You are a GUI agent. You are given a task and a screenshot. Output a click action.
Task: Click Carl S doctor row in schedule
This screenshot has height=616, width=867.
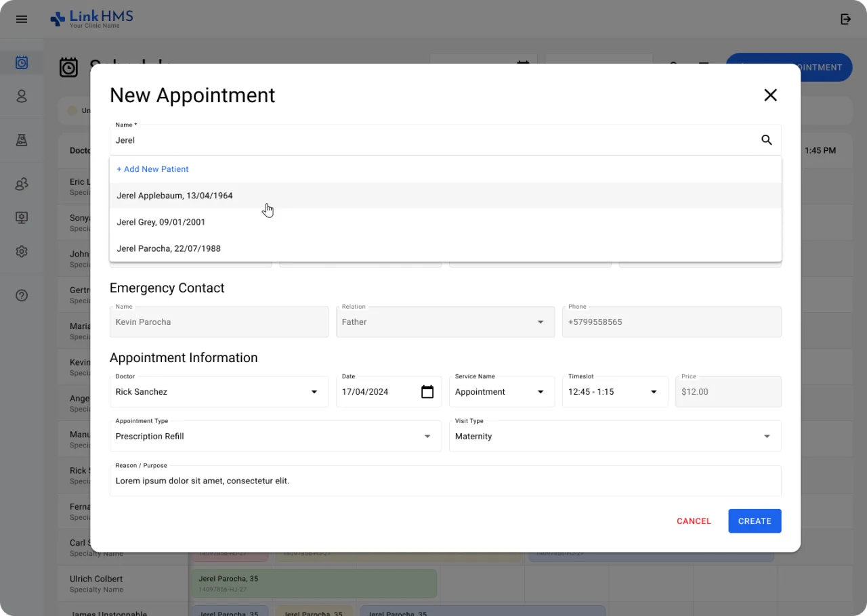[x=80, y=547]
